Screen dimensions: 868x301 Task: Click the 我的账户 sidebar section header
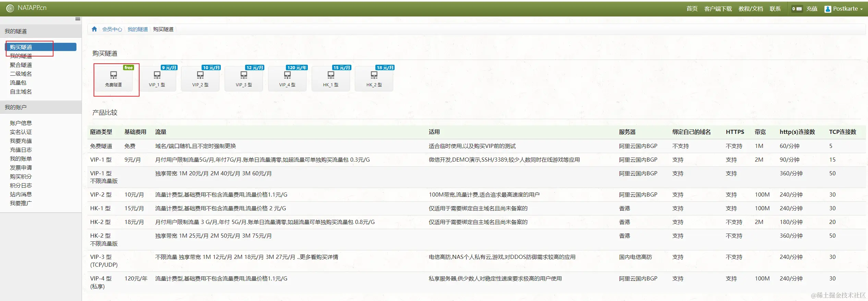click(41, 107)
